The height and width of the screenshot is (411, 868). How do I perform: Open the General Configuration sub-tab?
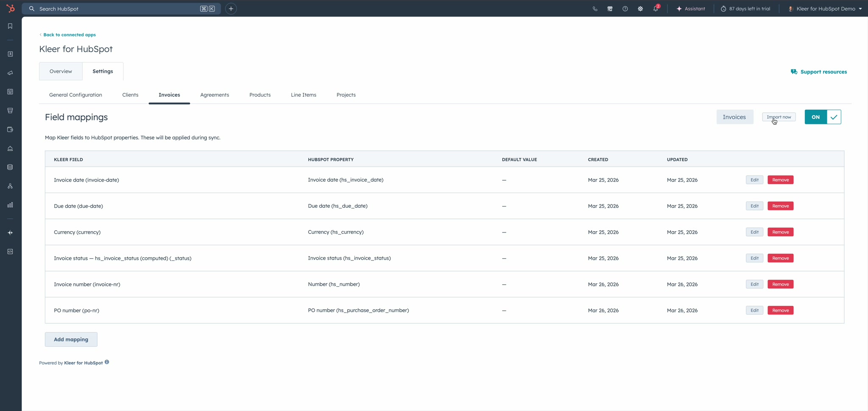coord(75,95)
